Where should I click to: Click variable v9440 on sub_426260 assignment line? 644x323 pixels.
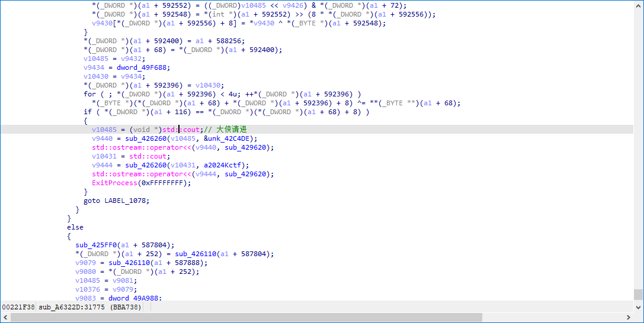(x=102, y=138)
